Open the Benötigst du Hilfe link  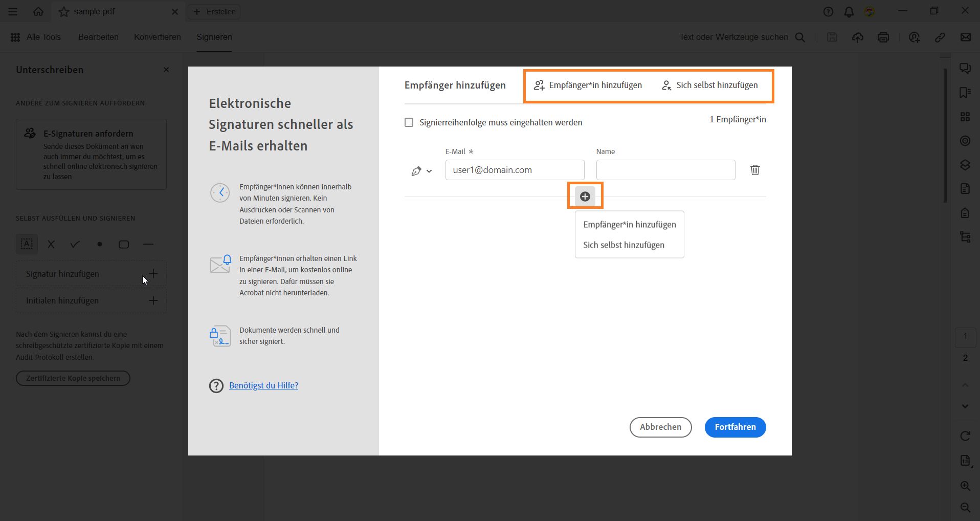(x=264, y=385)
